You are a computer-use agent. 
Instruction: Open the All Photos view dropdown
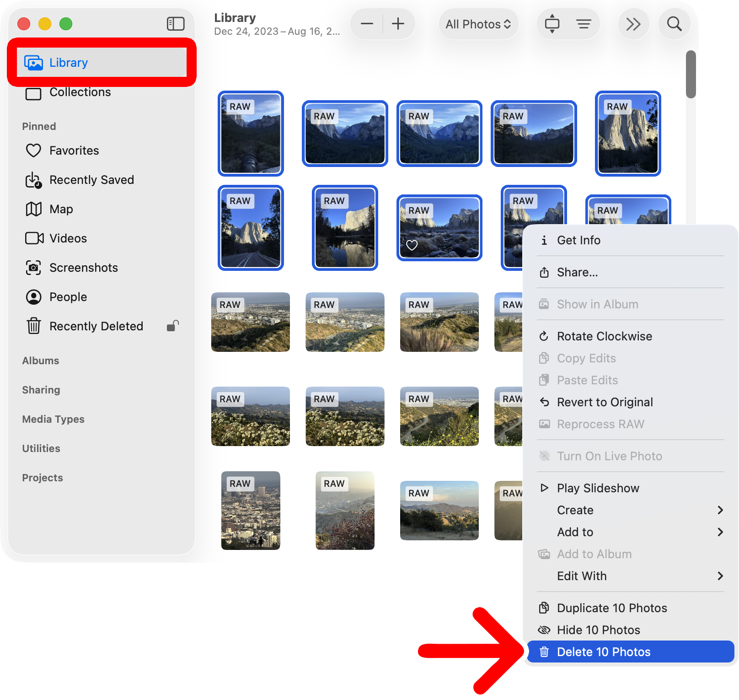click(478, 24)
